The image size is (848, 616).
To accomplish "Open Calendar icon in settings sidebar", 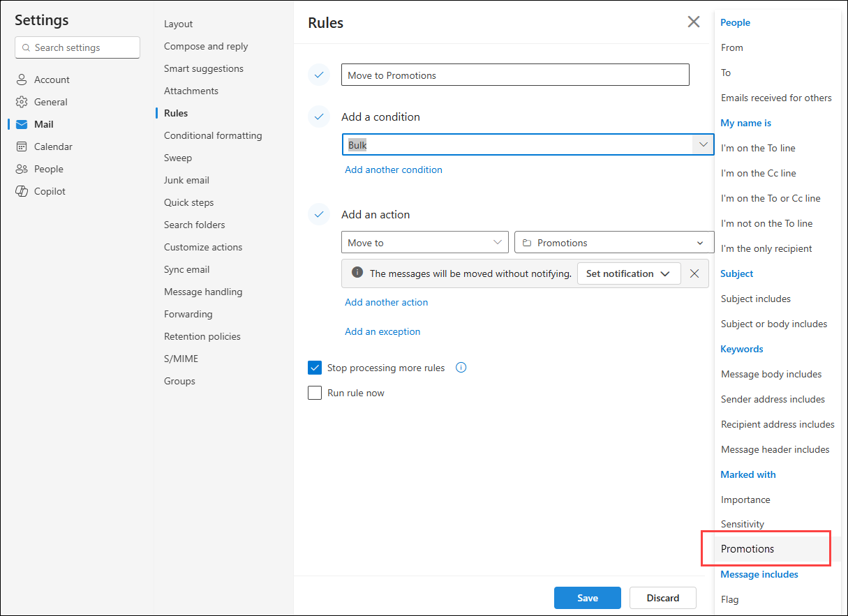I will [x=22, y=147].
